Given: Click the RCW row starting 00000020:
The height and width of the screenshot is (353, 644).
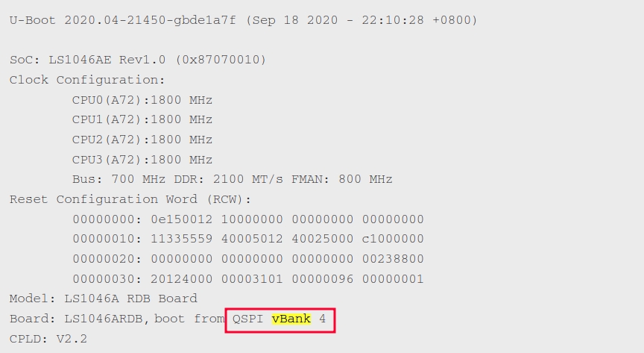Looking at the screenshot, I should pos(247,259).
